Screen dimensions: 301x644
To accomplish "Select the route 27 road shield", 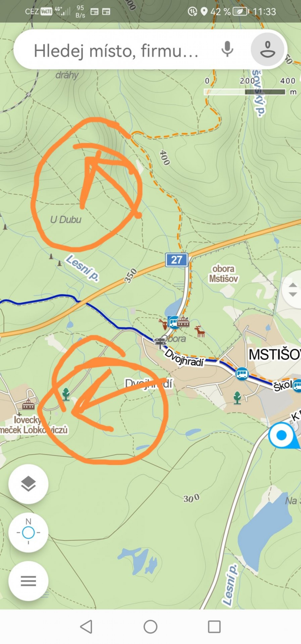I will click(x=176, y=260).
